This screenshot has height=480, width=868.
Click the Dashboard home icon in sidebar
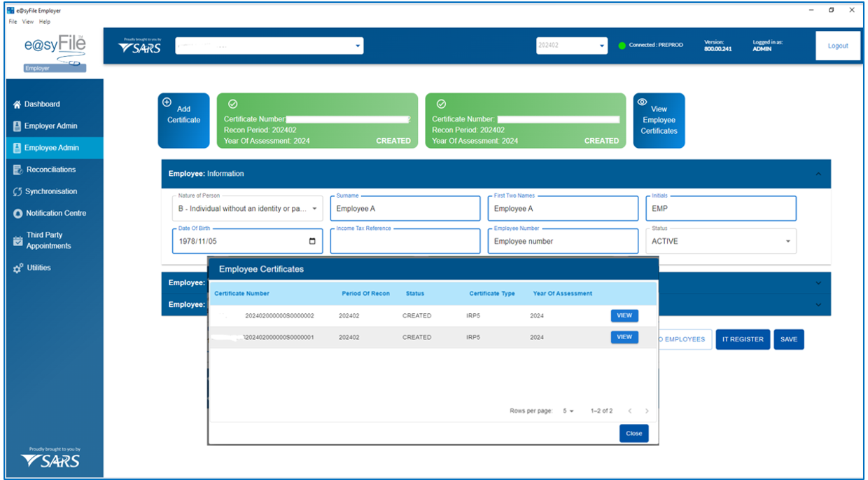click(17, 104)
